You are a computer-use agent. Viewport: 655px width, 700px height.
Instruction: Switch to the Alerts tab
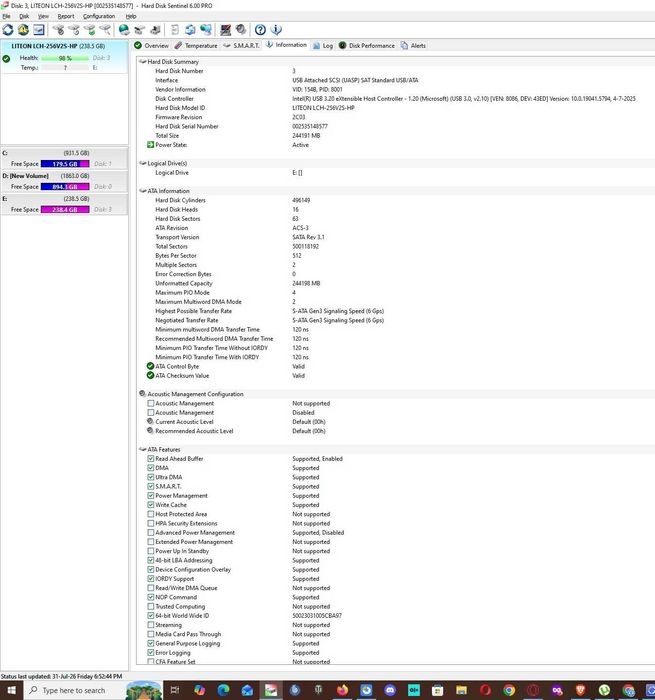coord(413,46)
